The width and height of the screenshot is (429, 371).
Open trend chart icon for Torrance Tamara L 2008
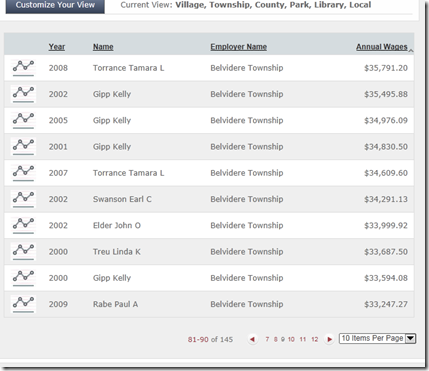(x=23, y=68)
